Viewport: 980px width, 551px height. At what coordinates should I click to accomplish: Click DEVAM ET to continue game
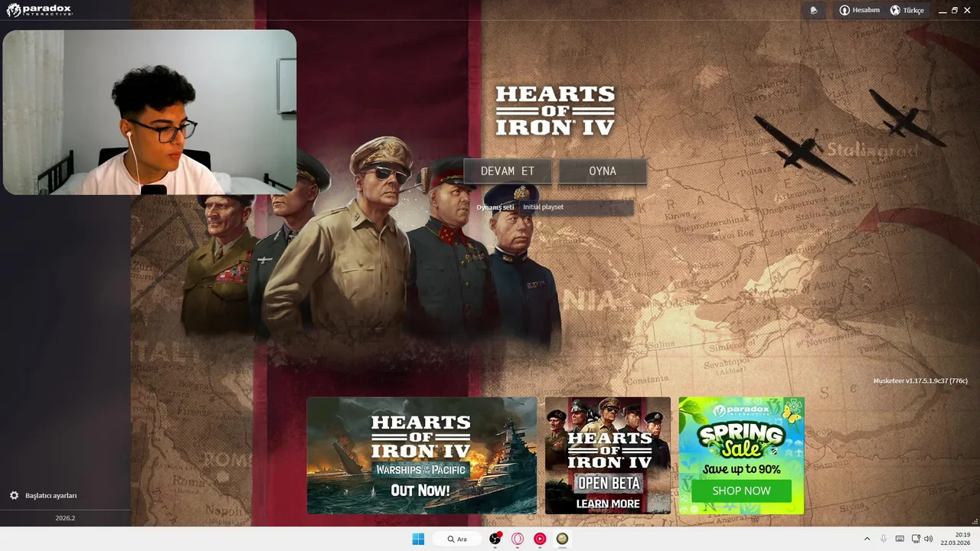508,171
